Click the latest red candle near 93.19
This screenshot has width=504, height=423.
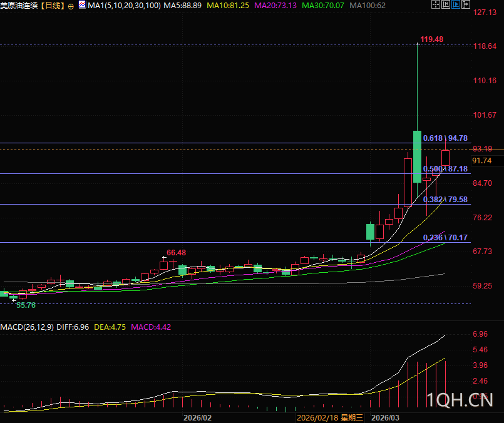tap(445, 158)
